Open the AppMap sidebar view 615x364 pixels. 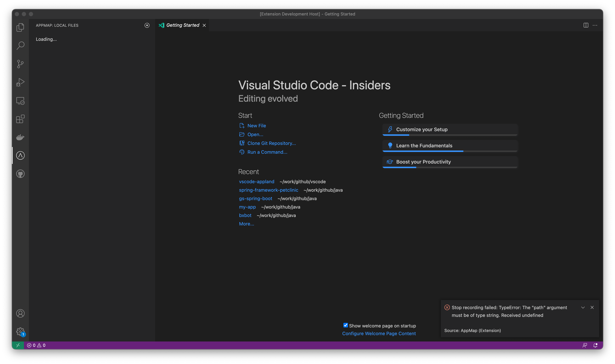(20, 155)
